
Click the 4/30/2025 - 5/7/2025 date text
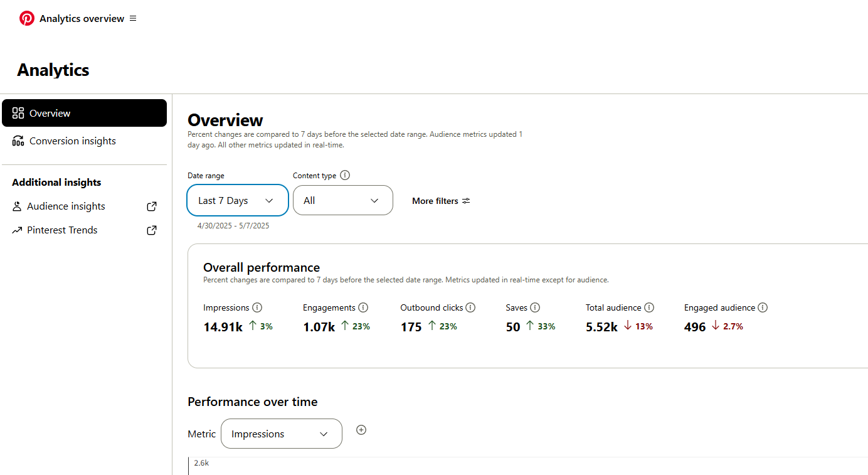coord(233,225)
